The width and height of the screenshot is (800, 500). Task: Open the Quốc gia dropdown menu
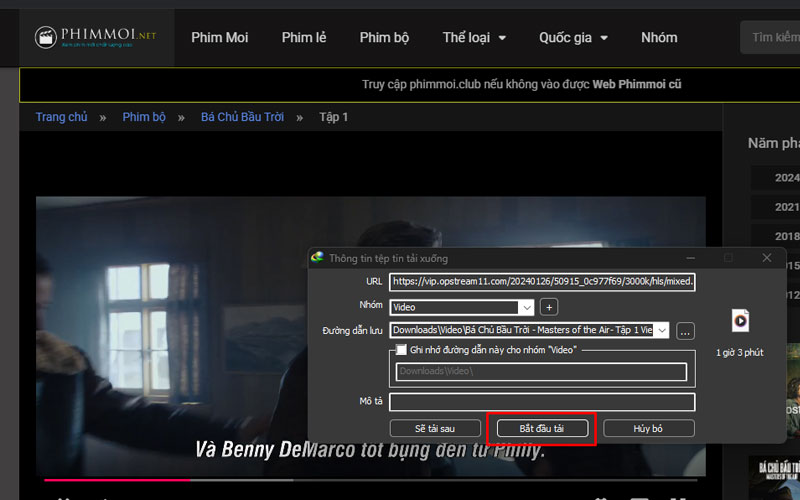click(573, 38)
